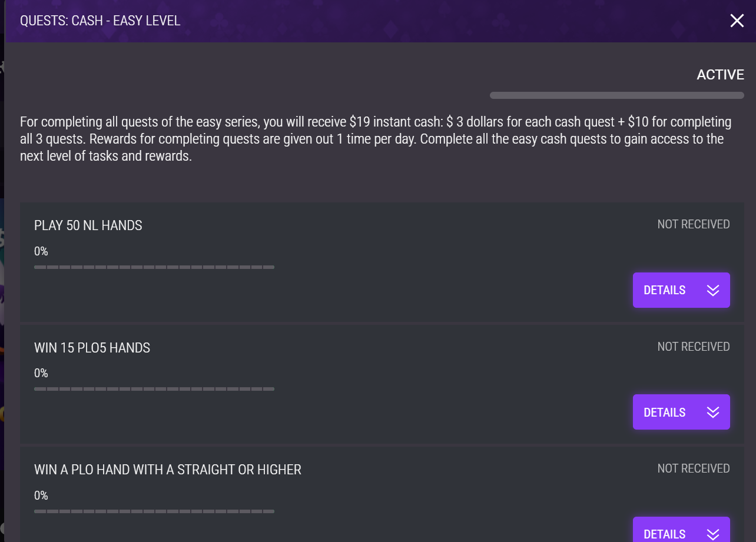Select Win a PLO Hand With Straight title
This screenshot has width=756, height=542.
(168, 470)
